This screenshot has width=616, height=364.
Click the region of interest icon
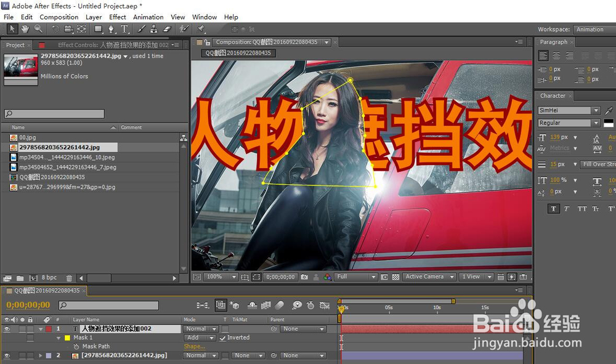tap(384, 277)
